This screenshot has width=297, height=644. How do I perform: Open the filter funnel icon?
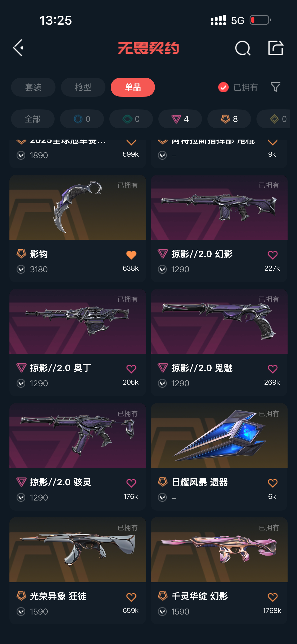click(x=275, y=87)
